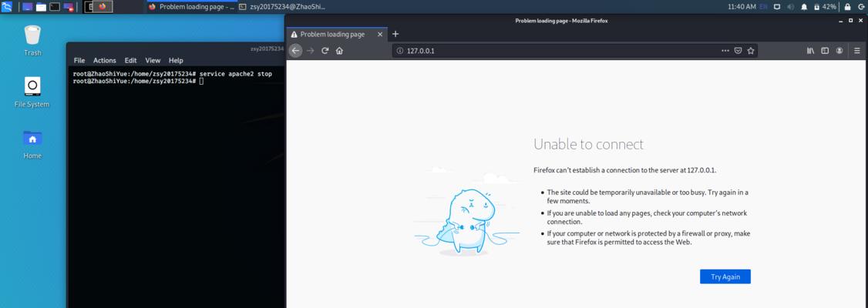The width and height of the screenshot is (868, 308).
Task: Minimize the Firefox window
Action: [x=840, y=21]
